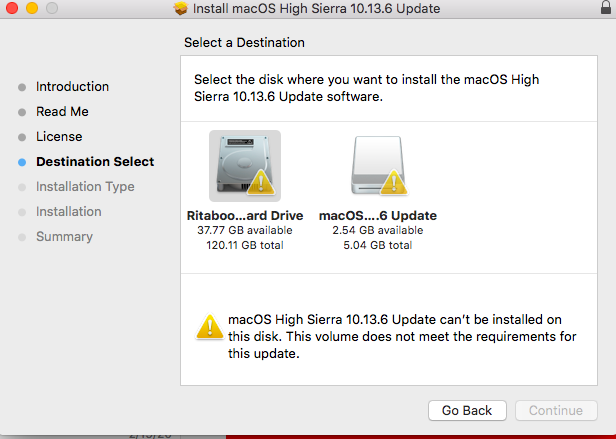This screenshot has height=439, width=616.
Task: Click the 'macOS....6 Update' label
Action: click(378, 215)
